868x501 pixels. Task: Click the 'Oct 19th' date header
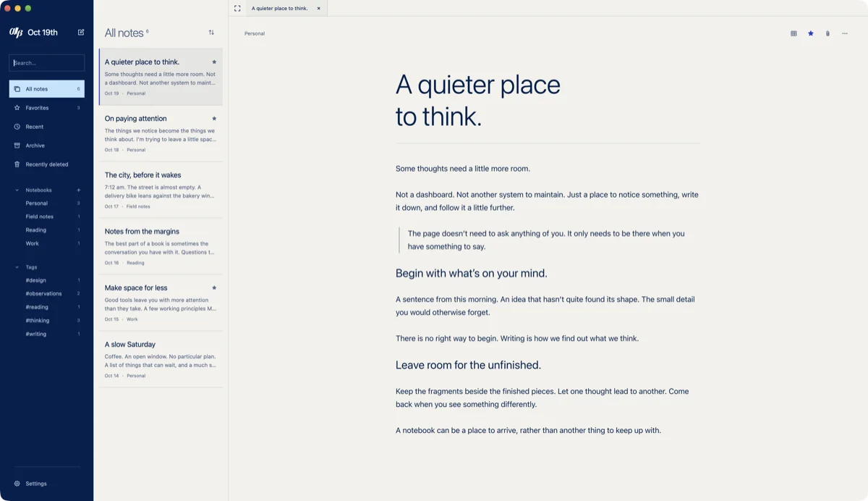pos(43,32)
